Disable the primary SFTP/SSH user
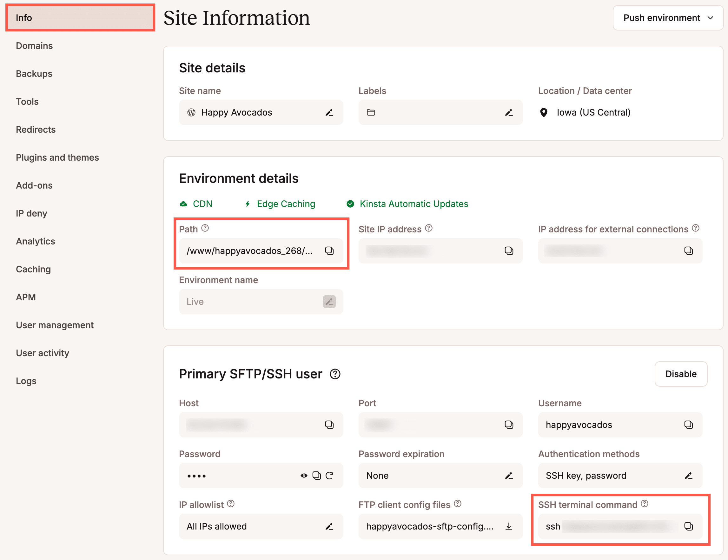This screenshot has width=728, height=560. tap(681, 374)
